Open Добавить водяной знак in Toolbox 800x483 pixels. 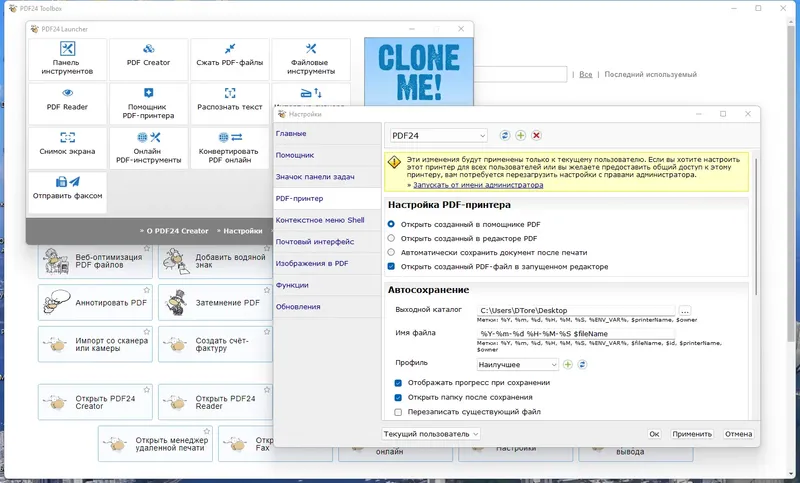click(x=215, y=261)
